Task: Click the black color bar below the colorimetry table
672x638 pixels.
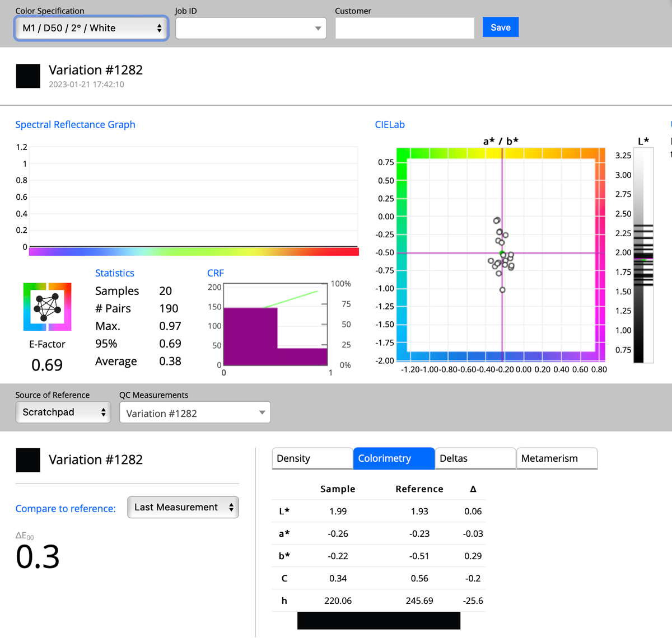Action: pyautogui.click(x=379, y=621)
